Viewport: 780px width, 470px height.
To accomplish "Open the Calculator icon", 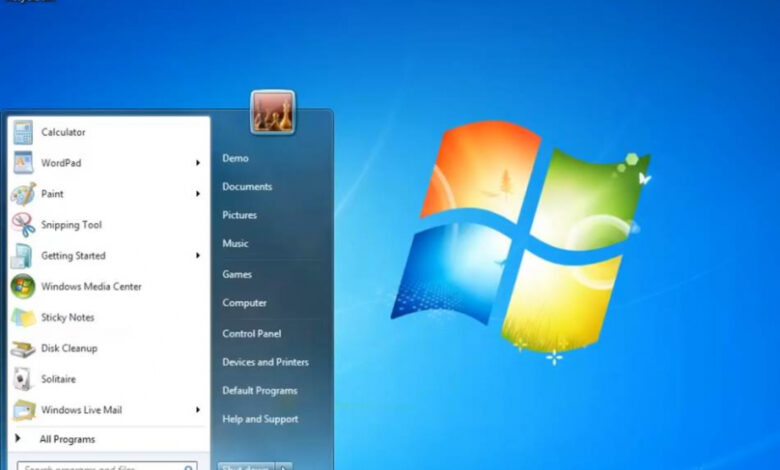I will [23, 132].
